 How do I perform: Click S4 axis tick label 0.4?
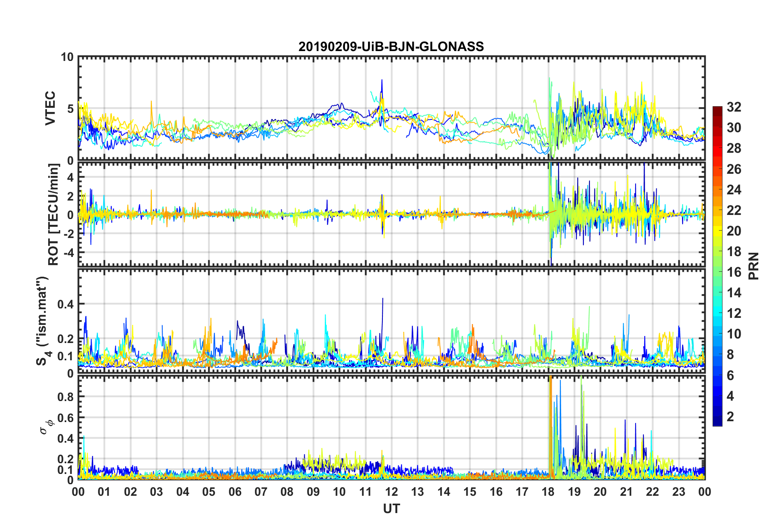66,304
